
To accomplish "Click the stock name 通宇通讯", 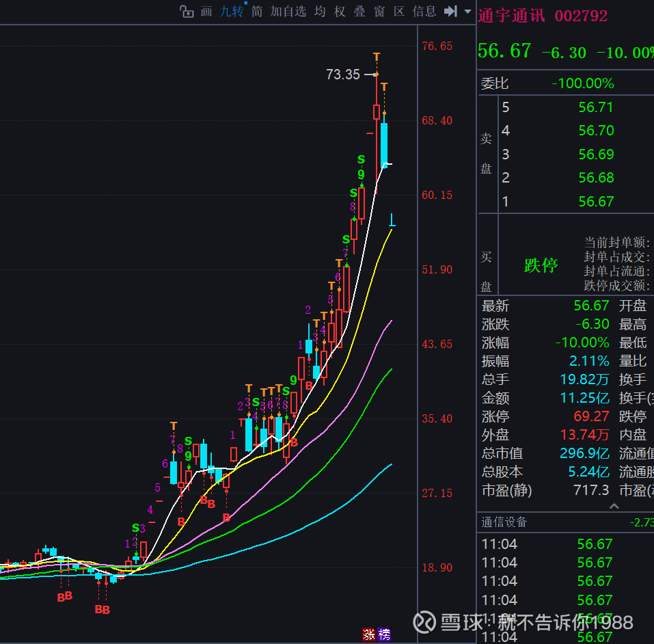I will pos(512,16).
